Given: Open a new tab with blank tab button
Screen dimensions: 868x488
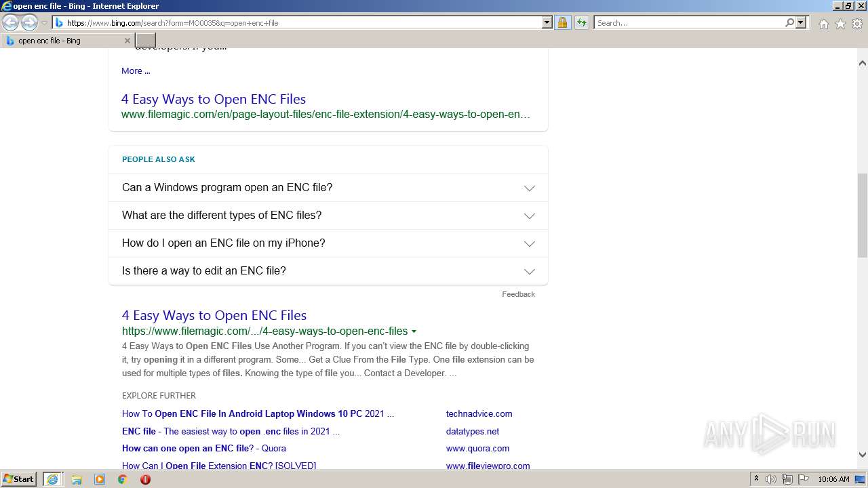Looking at the screenshot, I should pos(146,41).
